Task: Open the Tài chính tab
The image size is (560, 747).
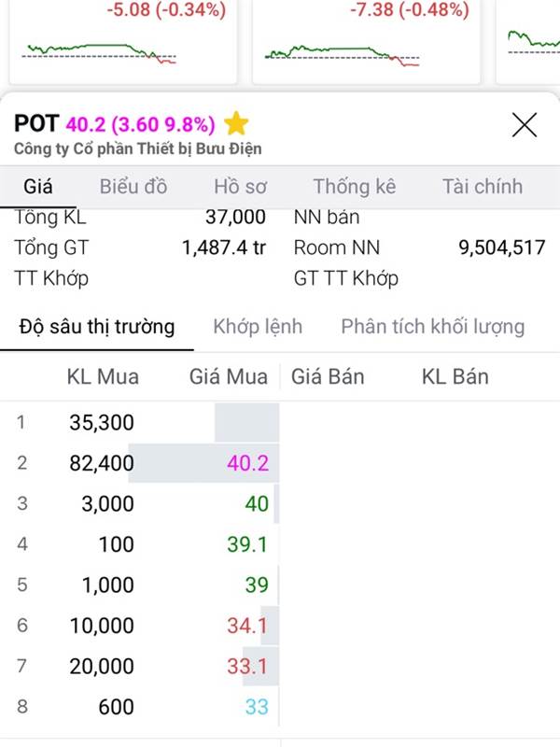Action: click(482, 186)
